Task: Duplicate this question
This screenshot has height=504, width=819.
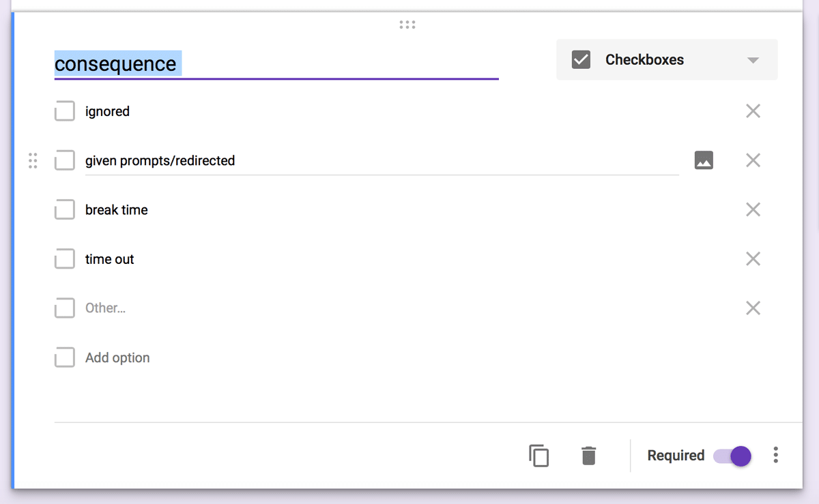Action: pyautogui.click(x=538, y=456)
